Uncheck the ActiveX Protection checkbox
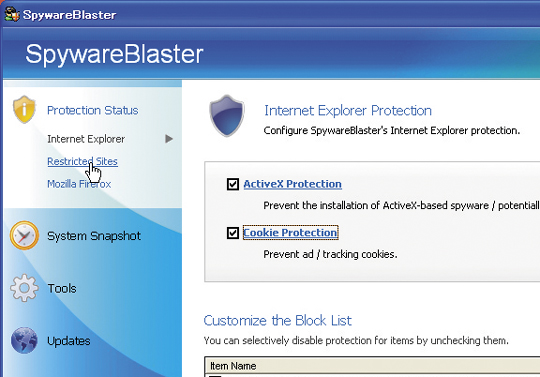Image resolution: width=540 pixels, height=377 pixels. point(233,184)
